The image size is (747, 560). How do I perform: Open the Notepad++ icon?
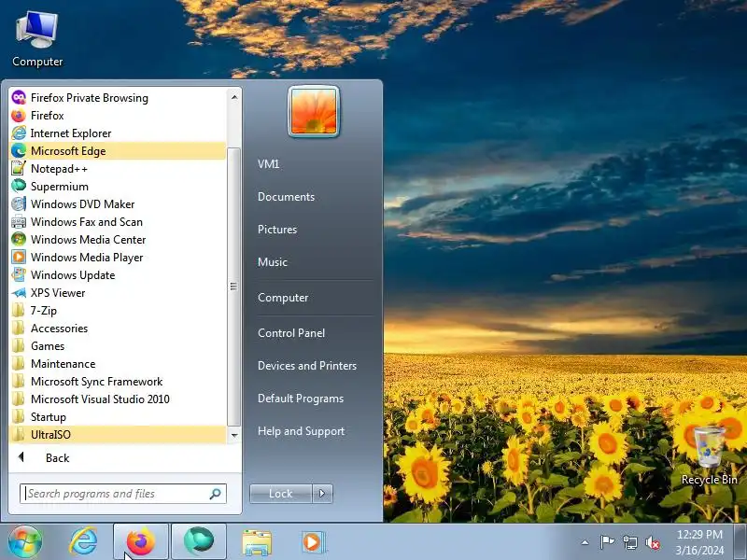coord(19,169)
